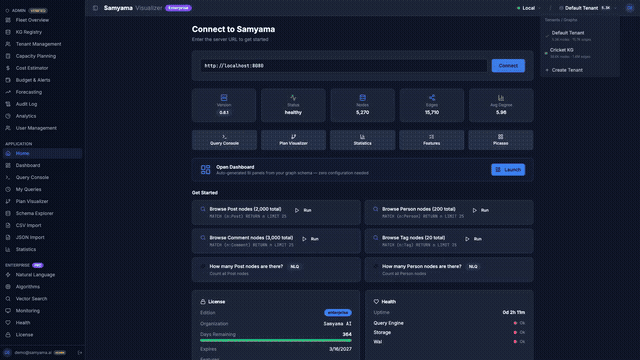Click the server URL input field
The height and width of the screenshot is (360, 640).
[x=344, y=66]
